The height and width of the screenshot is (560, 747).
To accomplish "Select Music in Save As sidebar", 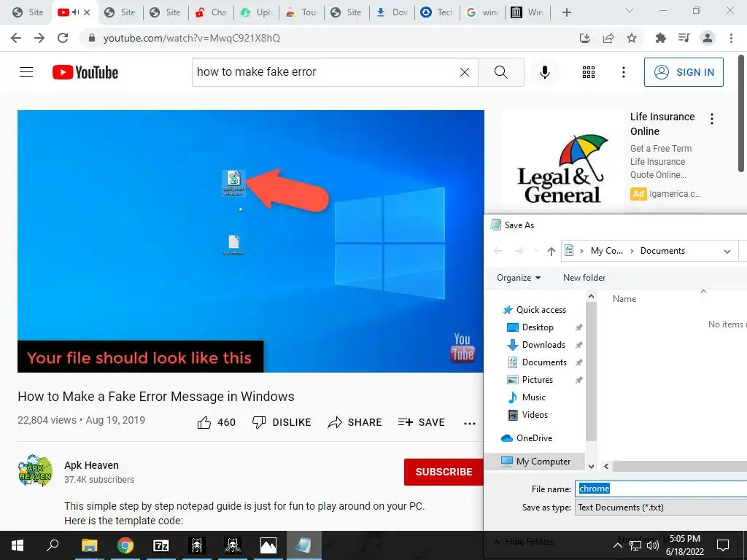I will tap(533, 397).
